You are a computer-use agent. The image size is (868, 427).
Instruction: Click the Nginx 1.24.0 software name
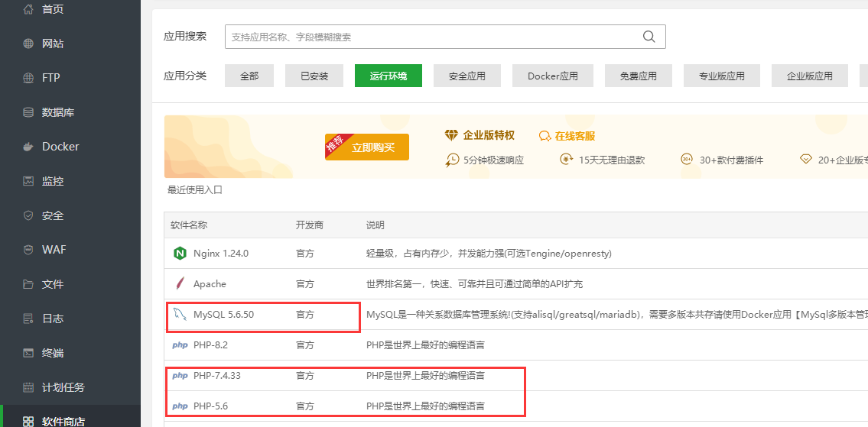pos(221,254)
